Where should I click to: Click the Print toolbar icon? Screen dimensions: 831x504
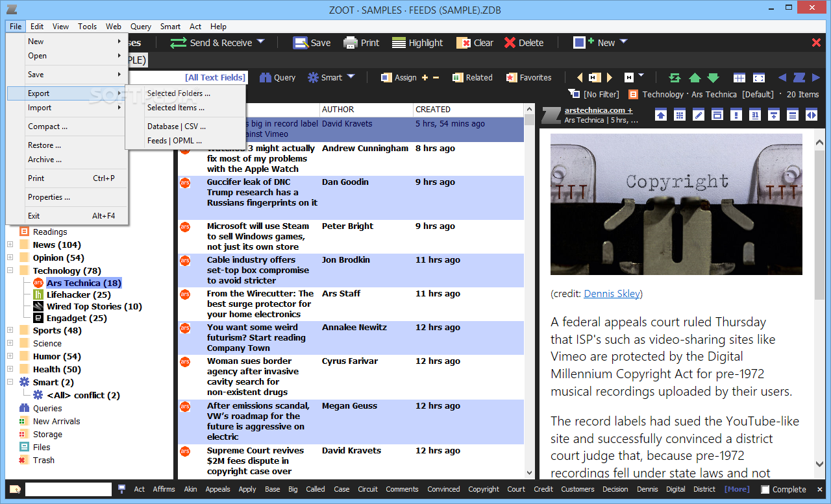click(x=351, y=43)
